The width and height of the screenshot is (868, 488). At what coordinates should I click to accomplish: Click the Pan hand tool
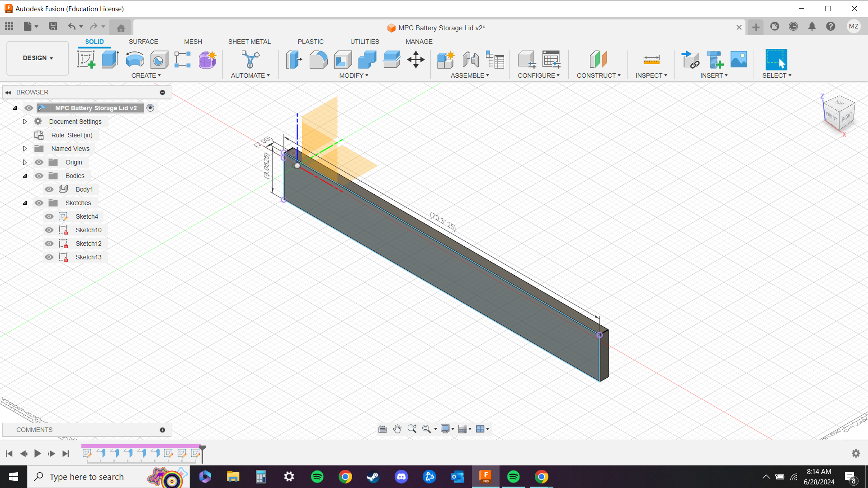(397, 429)
